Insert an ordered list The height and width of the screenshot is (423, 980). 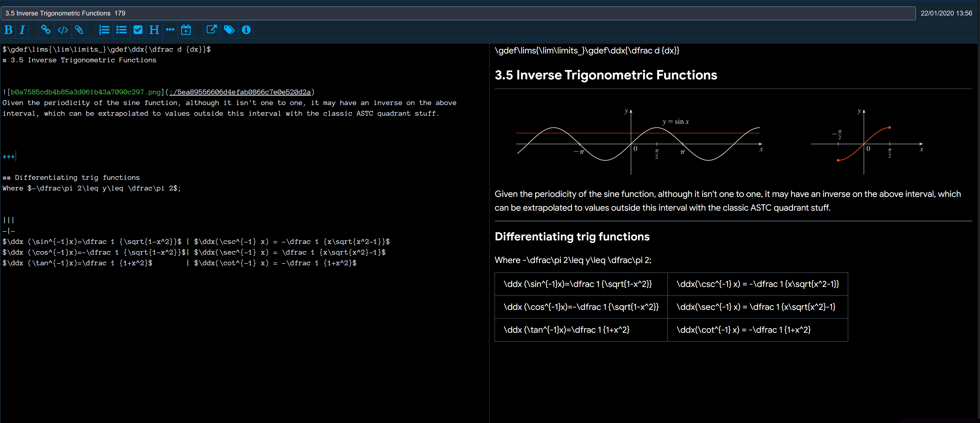[104, 30]
